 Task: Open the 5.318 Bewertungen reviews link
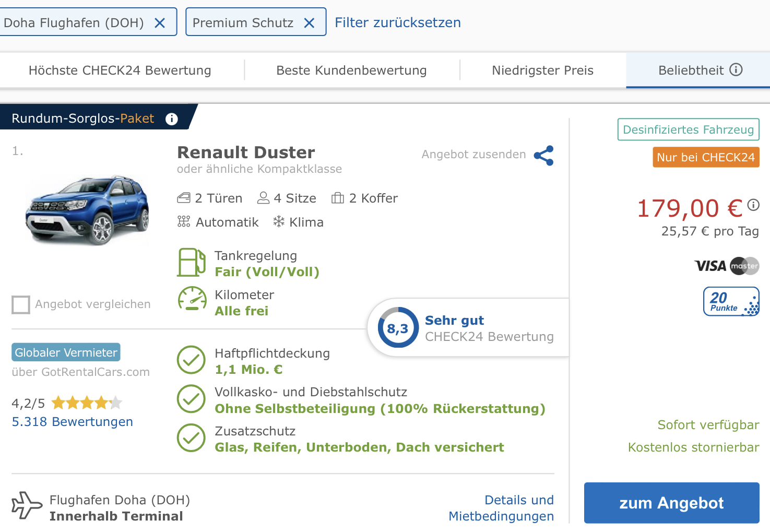(x=73, y=422)
